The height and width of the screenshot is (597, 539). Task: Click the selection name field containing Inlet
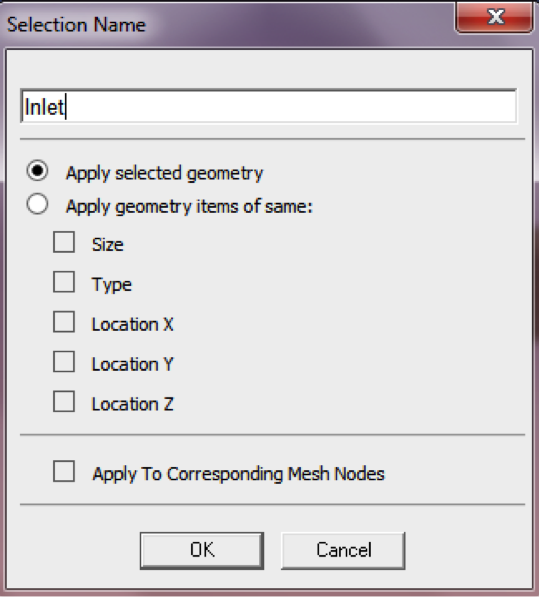click(269, 106)
